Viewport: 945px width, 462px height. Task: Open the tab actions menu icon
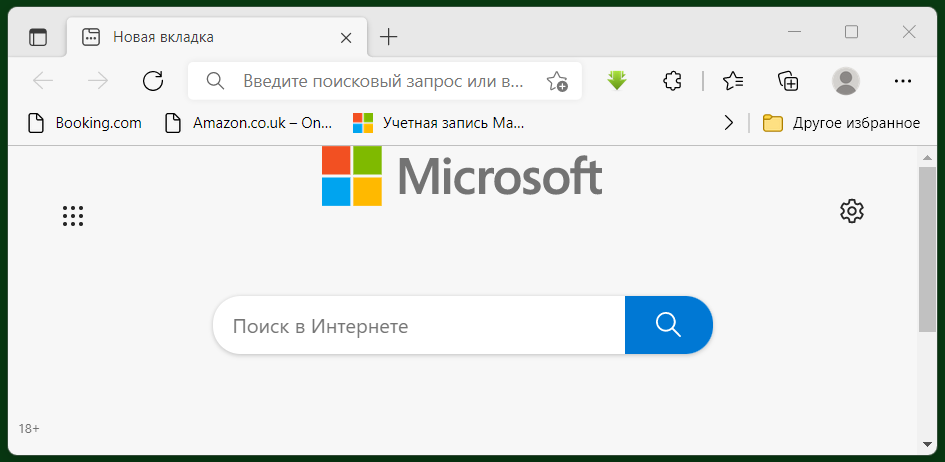click(x=37, y=37)
